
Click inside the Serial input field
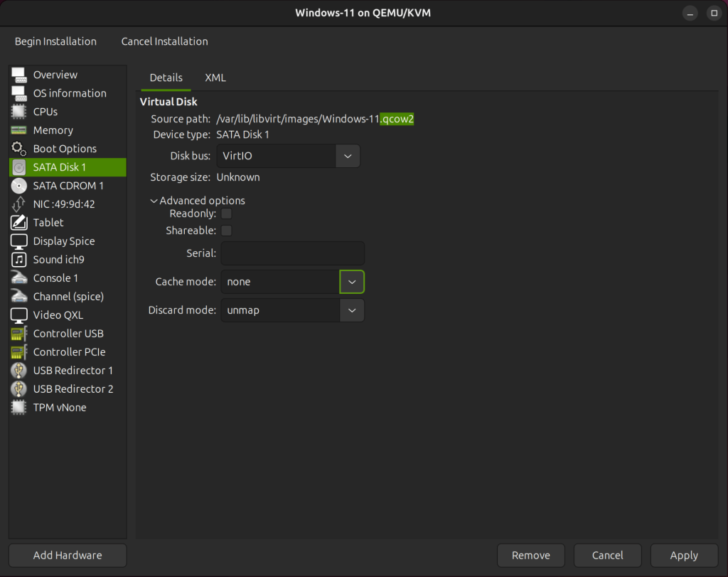point(292,253)
